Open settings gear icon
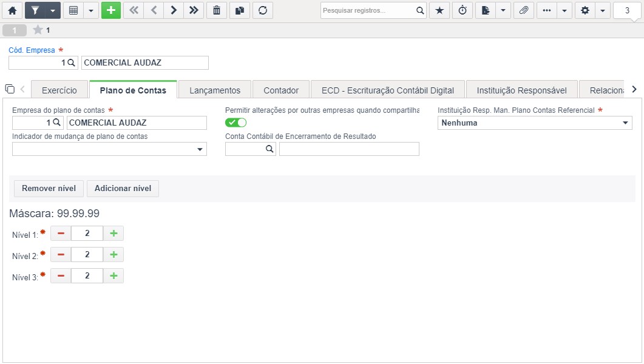The width and height of the screenshot is (644, 364). (585, 10)
